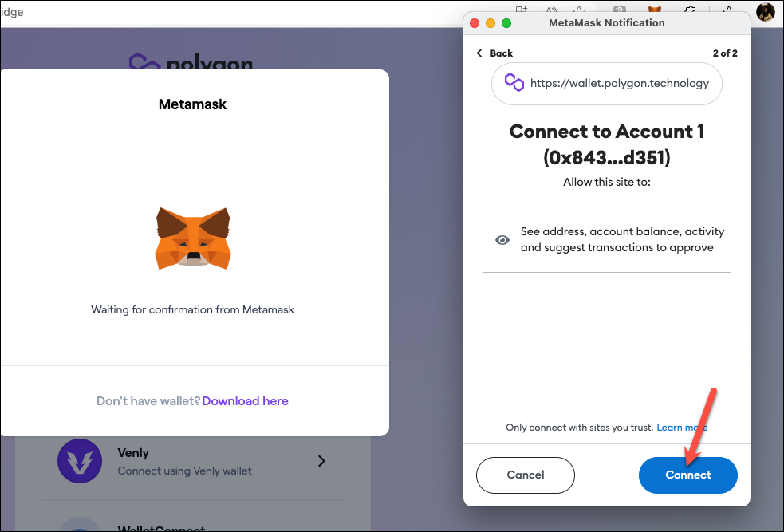The height and width of the screenshot is (532, 784).
Task: Expand the Venly option chevron
Action: point(321,461)
